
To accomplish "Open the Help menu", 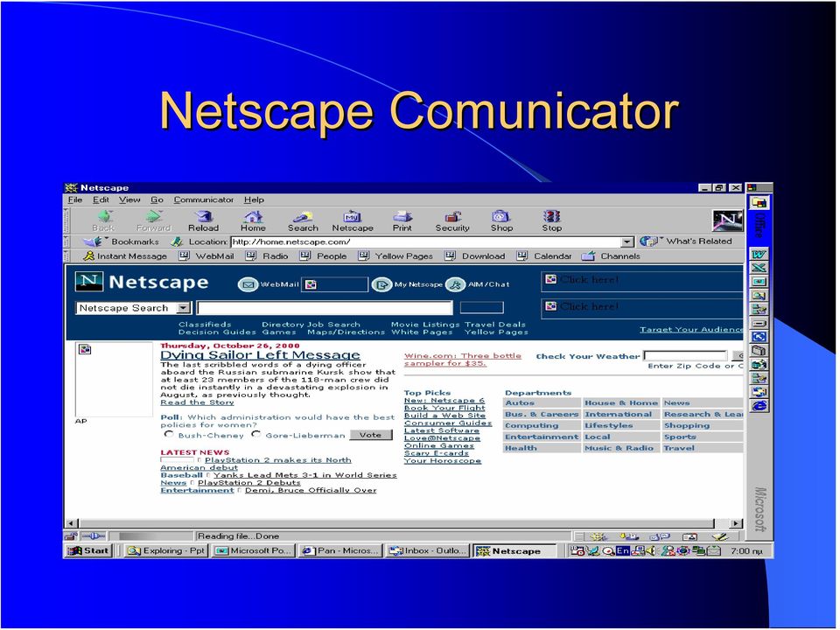I will 254,199.
